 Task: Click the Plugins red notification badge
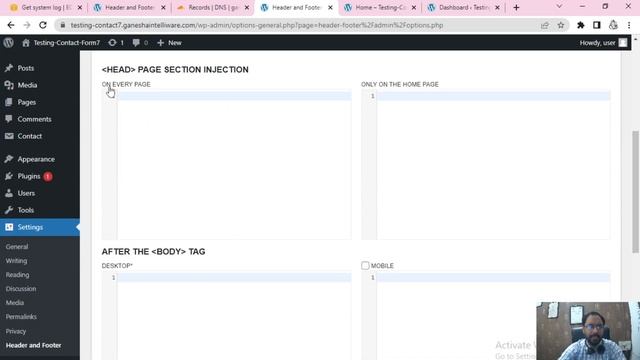(x=48, y=176)
